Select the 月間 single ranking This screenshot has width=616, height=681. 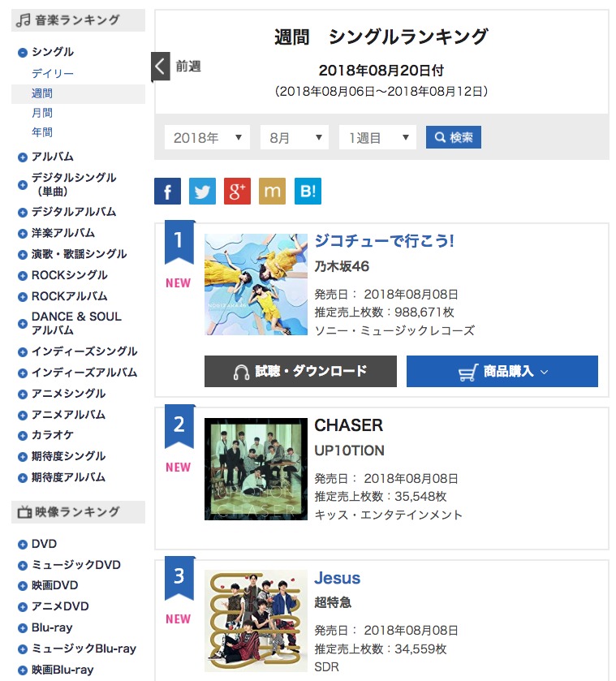coord(42,113)
